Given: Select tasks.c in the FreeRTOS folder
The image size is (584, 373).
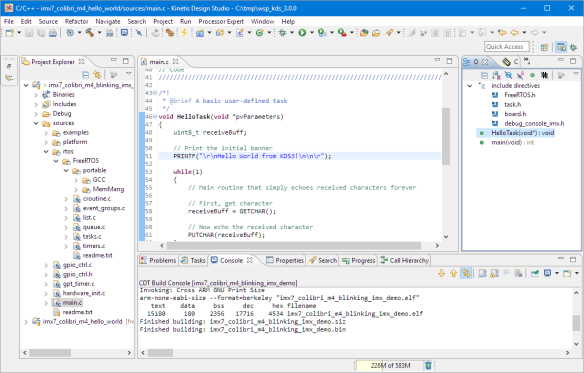Looking at the screenshot, I should [x=92, y=237].
